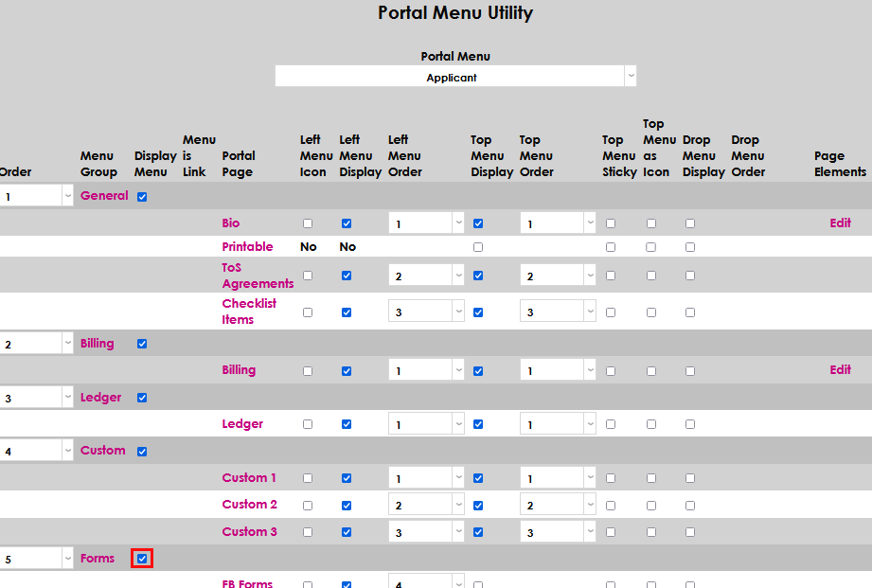The width and height of the screenshot is (872, 588).
Task: Enable Left Menu Icon for Bio
Action: click(x=307, y=223)
